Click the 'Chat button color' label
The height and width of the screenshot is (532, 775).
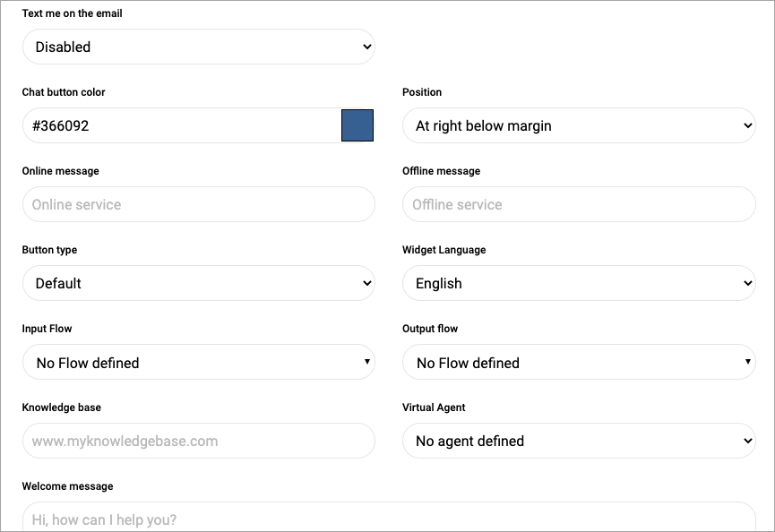pos(64,92)
